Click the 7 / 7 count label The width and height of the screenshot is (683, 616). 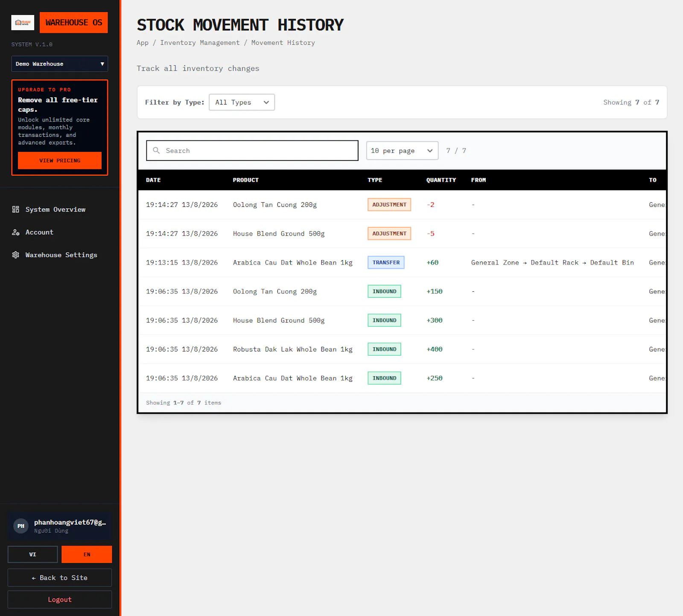456,151
